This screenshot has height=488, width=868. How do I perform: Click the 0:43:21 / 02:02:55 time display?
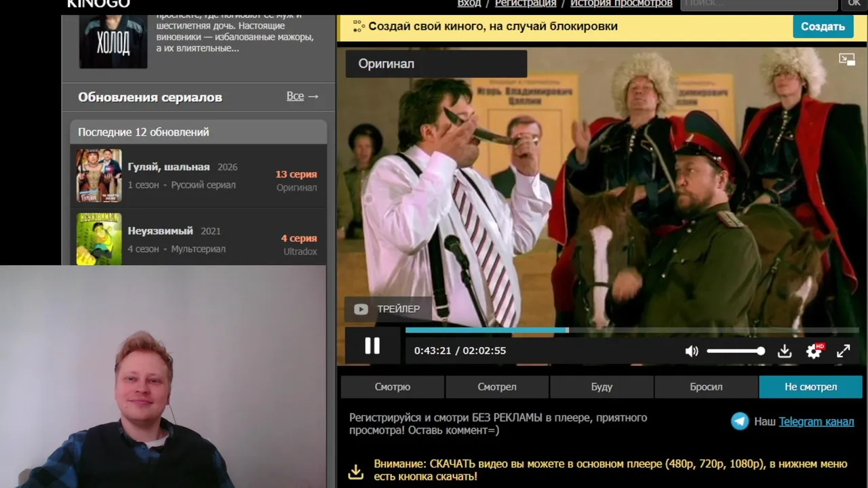click(460, 351)
